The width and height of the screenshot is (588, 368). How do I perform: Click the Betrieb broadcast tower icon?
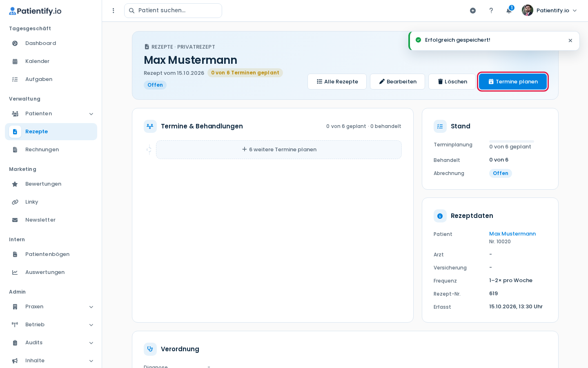[x=15, y=325]
